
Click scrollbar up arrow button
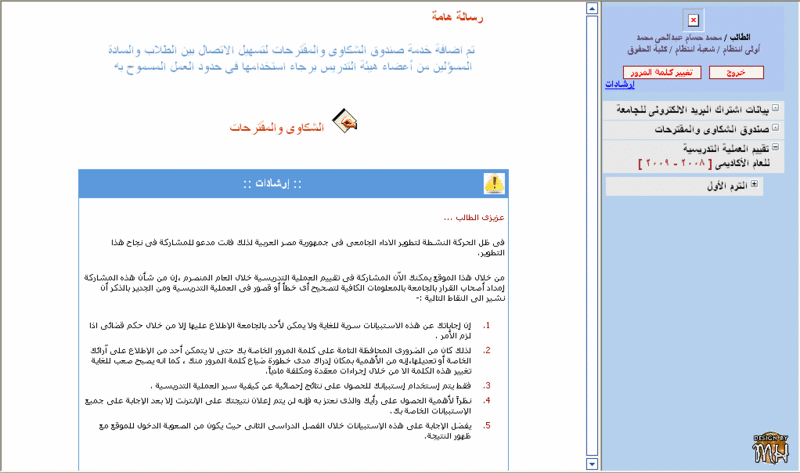click(x=592, y=8)
